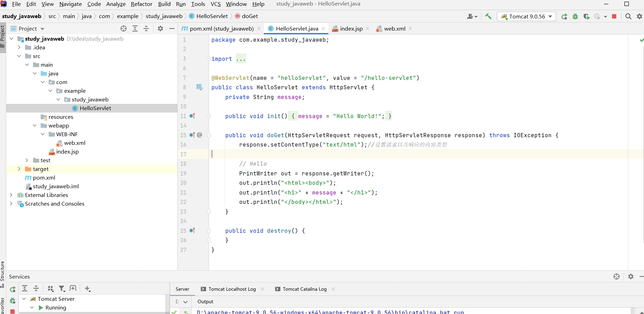Toggle the Project tool window side tab

point(3,38)
